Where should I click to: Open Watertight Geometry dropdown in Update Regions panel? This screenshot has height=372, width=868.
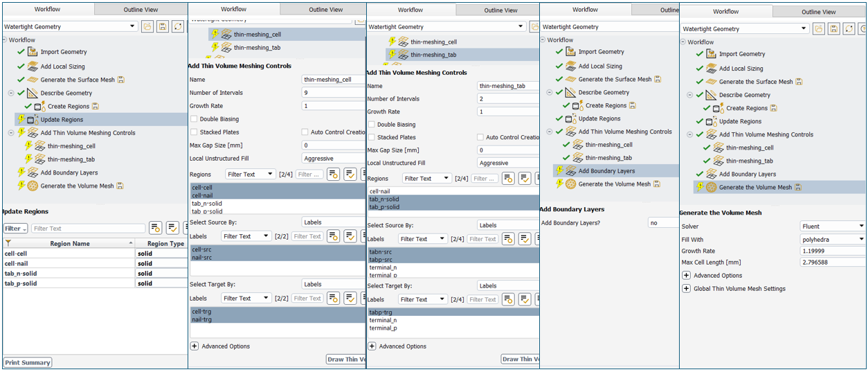[x=69, y=26]
